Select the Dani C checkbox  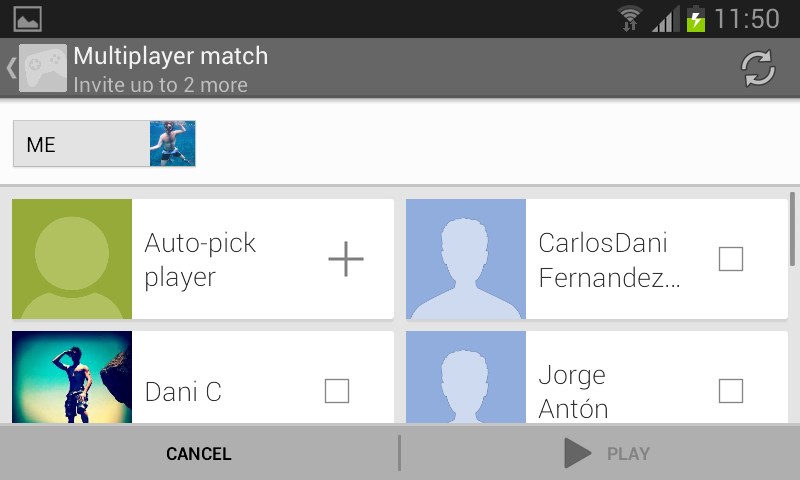(x=337, y=391)
